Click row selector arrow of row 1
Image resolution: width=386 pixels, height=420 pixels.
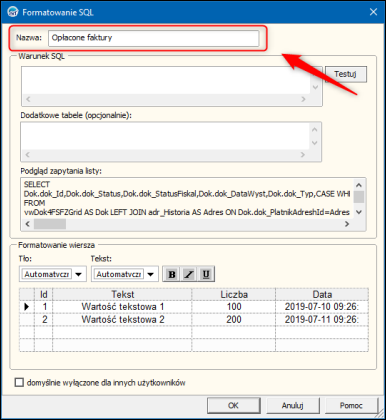(x=27, y=307)
